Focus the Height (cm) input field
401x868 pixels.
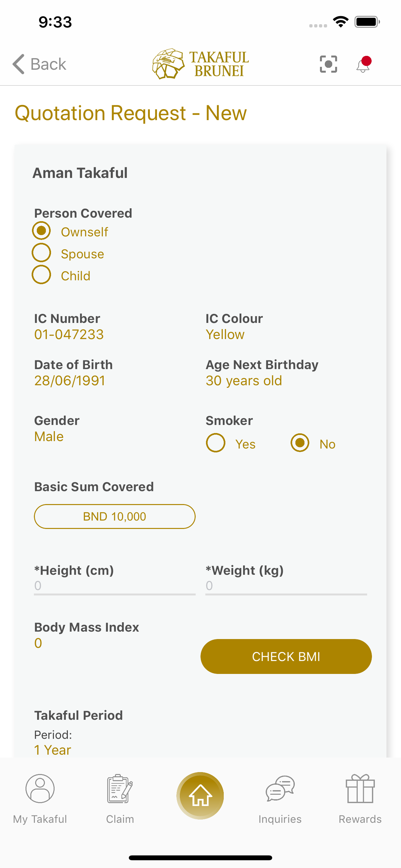tap(115, 586)
